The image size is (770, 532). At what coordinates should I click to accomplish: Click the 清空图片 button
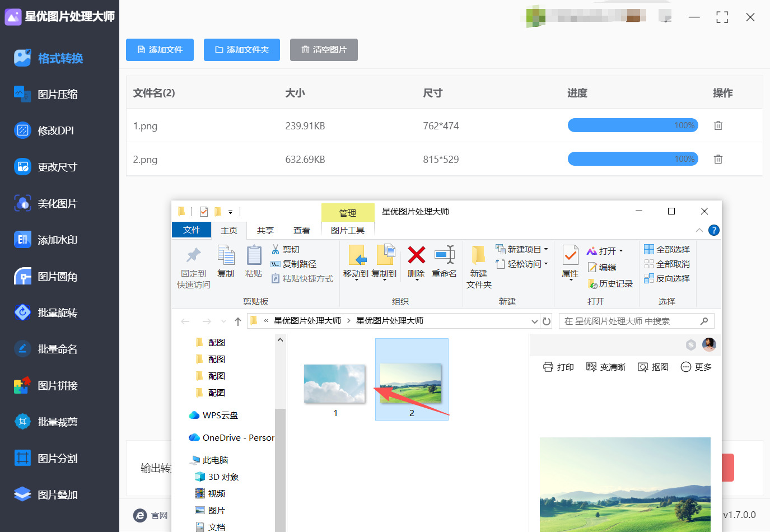324,50
